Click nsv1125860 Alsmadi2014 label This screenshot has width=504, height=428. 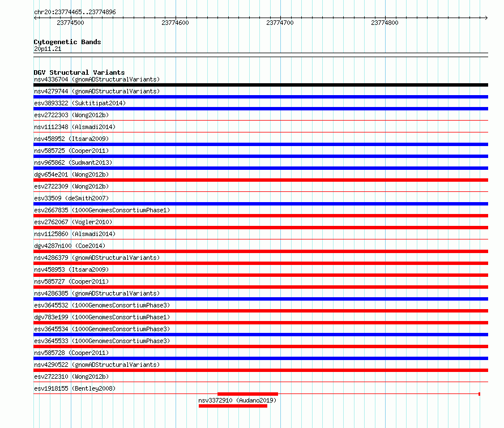tap(75, 234)
